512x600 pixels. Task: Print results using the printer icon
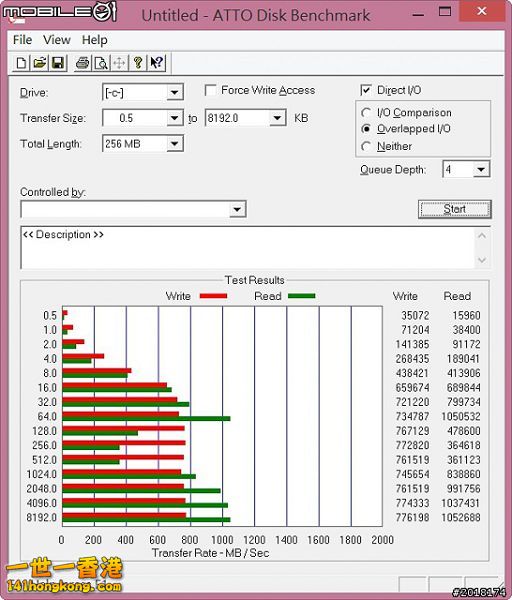[83, 63]
